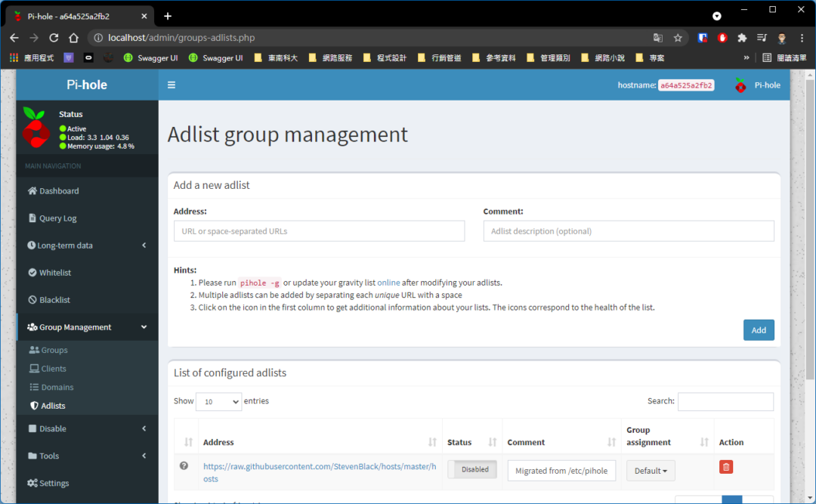
Task: Go to Clients submenu item
Action: 87,368
